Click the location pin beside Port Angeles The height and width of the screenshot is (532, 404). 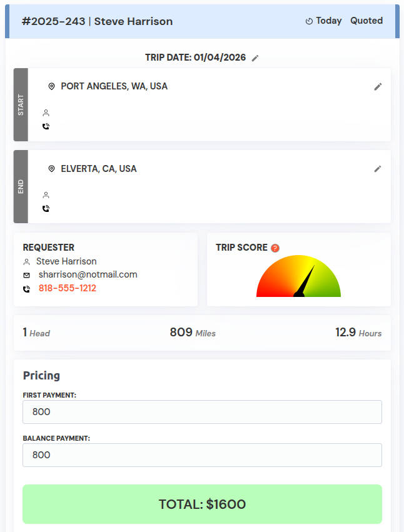[x=51, y=86]
